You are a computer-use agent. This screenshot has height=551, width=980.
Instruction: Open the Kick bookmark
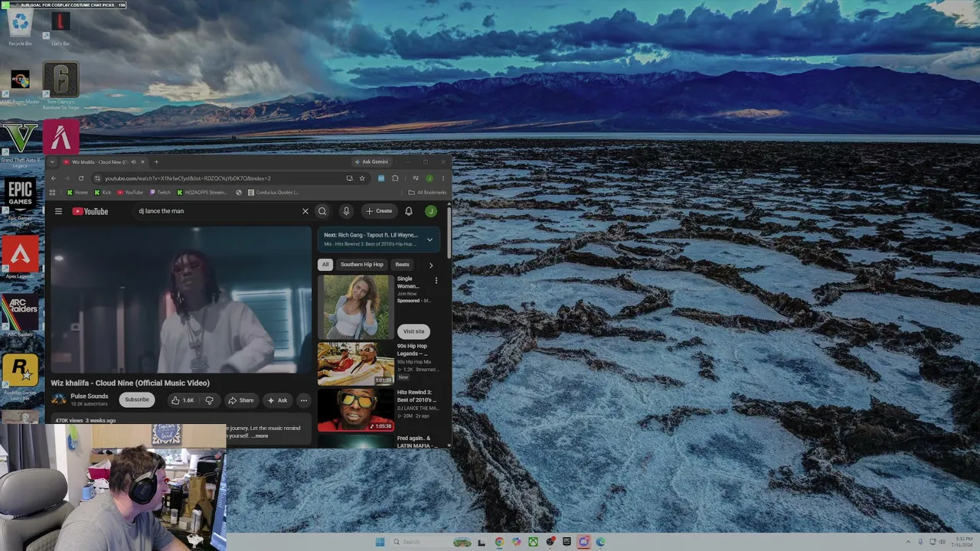tap(102, 193)
